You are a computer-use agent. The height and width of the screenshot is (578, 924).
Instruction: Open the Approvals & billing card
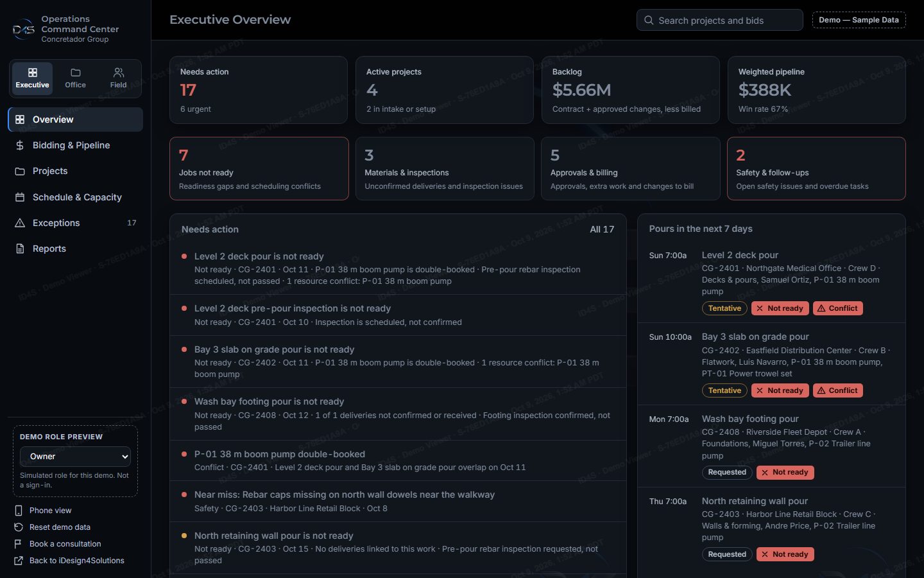point(631,168)
